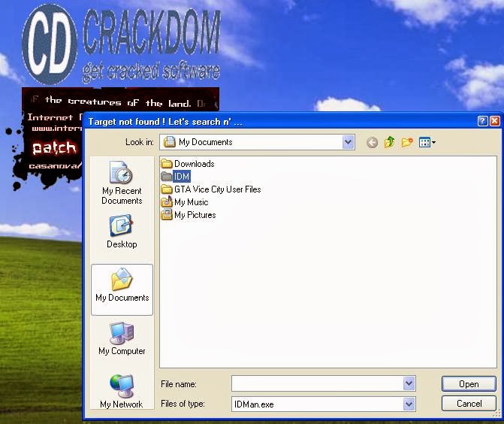Open My Computer in the places bar
The image size is (504, 424).
(122, 338)
